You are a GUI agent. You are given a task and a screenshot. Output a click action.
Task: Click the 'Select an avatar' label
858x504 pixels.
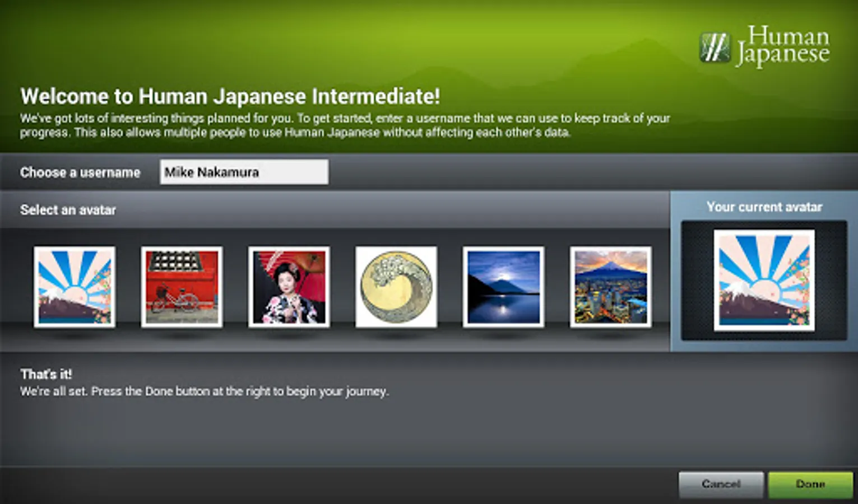(x=68, y=210)
